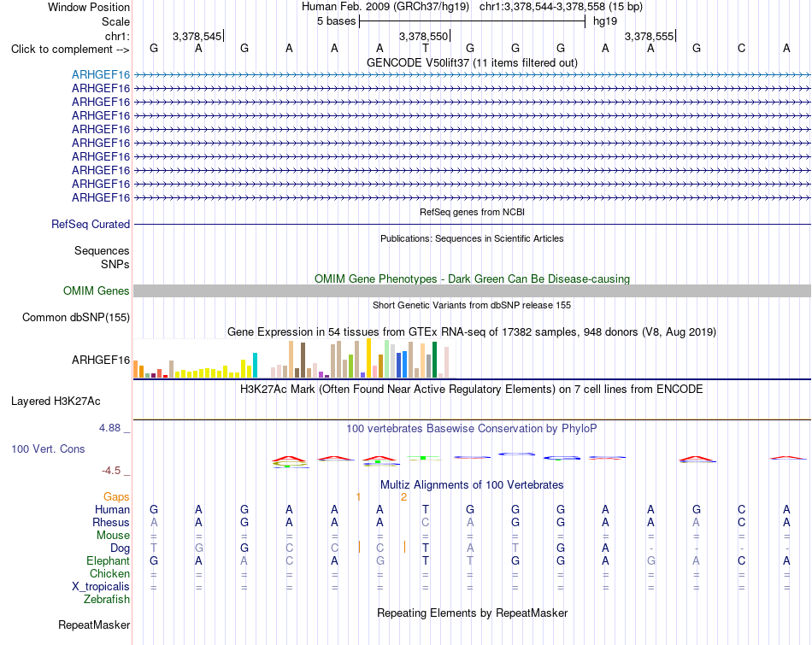Click the SNPs track label
The image size is (812, 645).
(115, 264)
